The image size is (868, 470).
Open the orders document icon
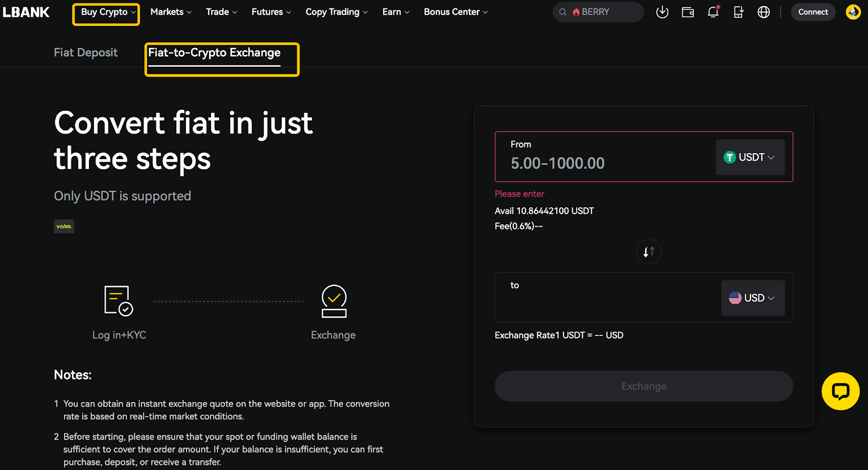738,12
